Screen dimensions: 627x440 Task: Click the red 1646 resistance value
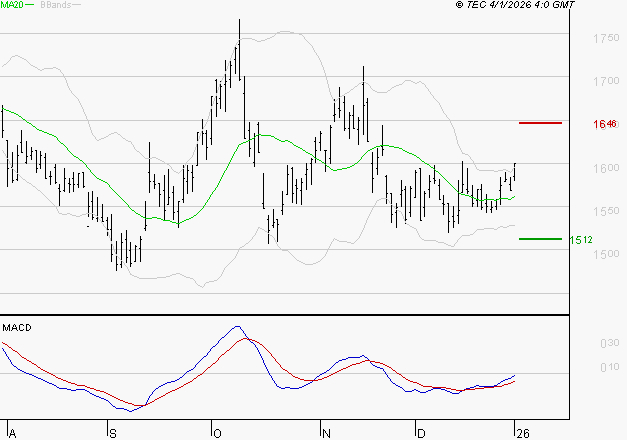tap(605, 124)
